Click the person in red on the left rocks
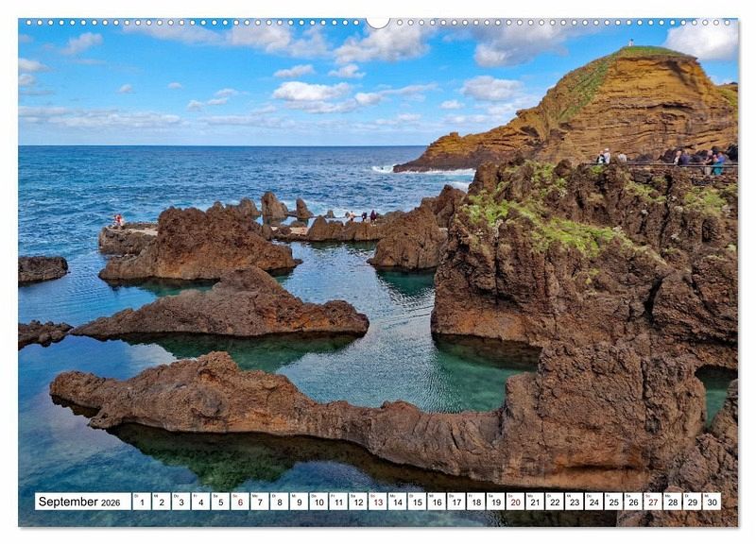Image resolution: width=756 pixels, height=545 pixels. (x=118, y=220)
